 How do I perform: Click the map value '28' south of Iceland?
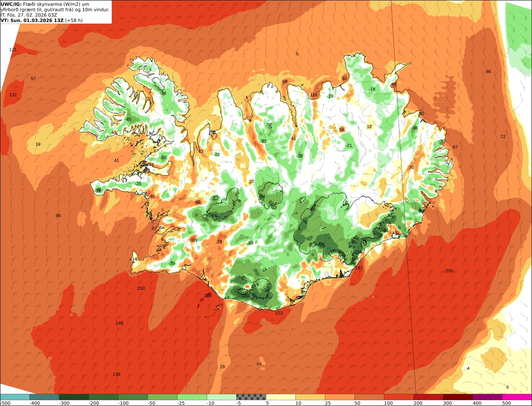click(222, 367)
